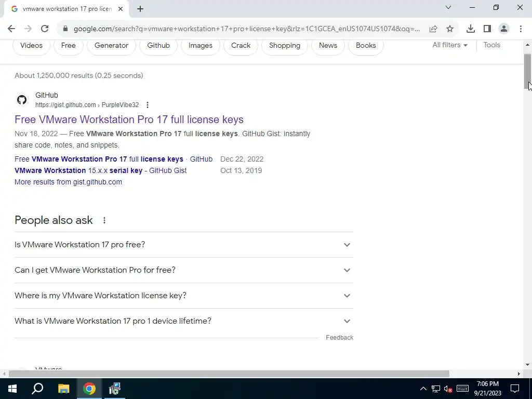Open the Windows Start menu
Viewport: 532px width, 399px height.
pos(12,389)
